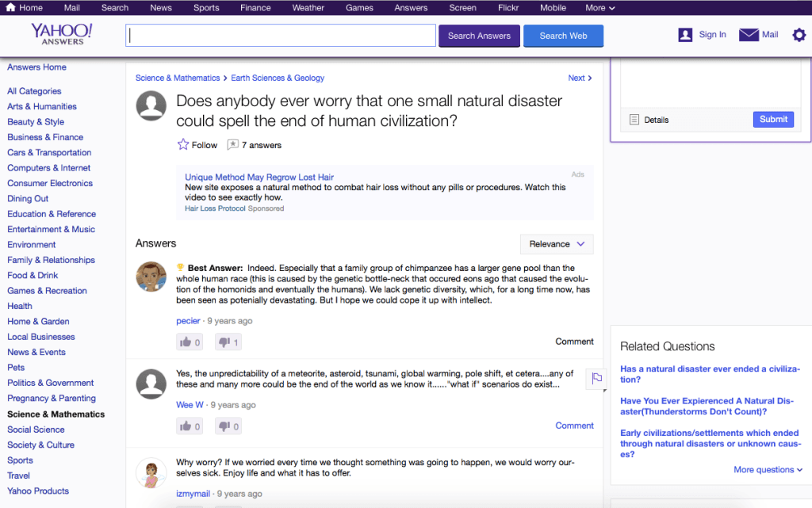812x508 pixels.
Task: Thumbs up pecier's best answer
Action: [x=190, y=342]
